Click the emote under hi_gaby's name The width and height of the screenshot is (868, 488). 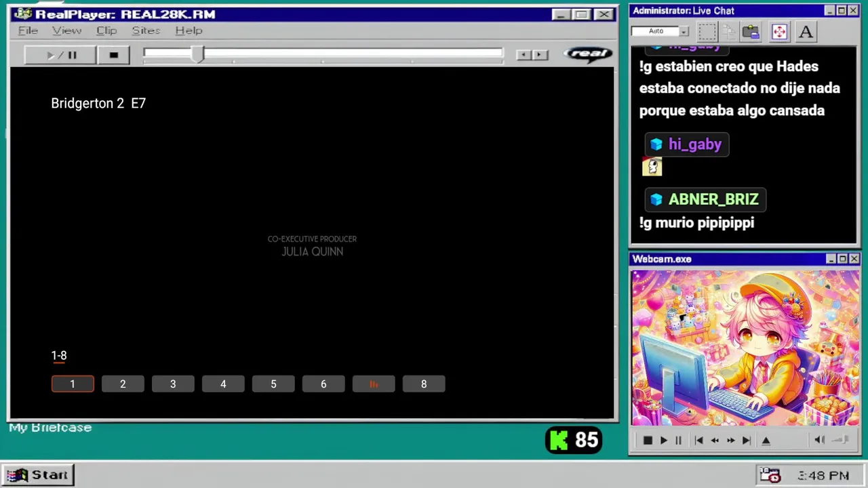pos(652,167)
